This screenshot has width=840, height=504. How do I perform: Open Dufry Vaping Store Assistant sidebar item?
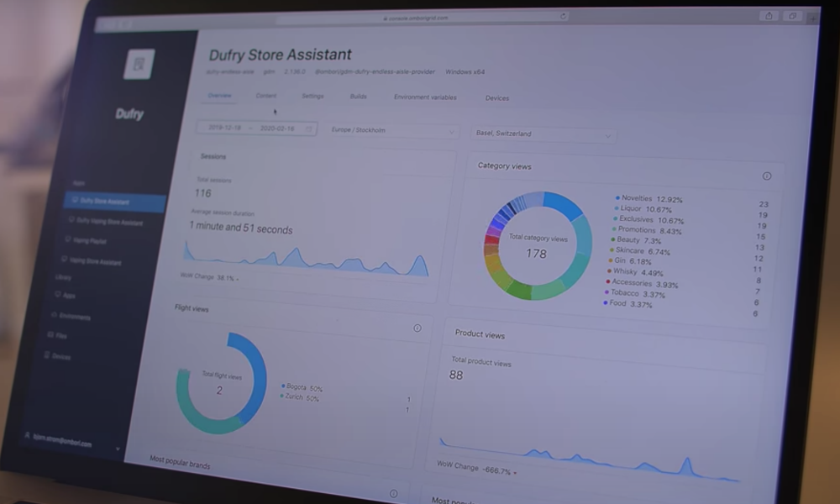coord(106,221)
